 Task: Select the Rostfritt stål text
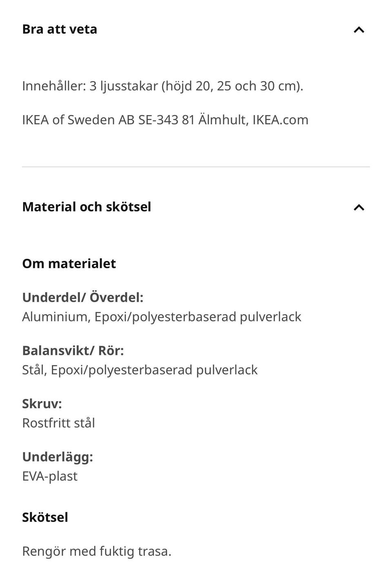point(58,423)
